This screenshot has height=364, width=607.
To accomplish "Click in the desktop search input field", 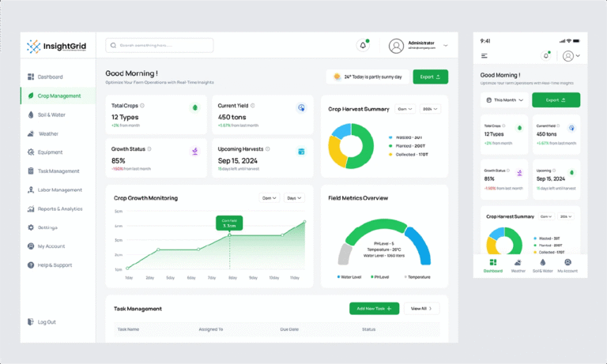I will pyautogui.click(x=160, y=46).
